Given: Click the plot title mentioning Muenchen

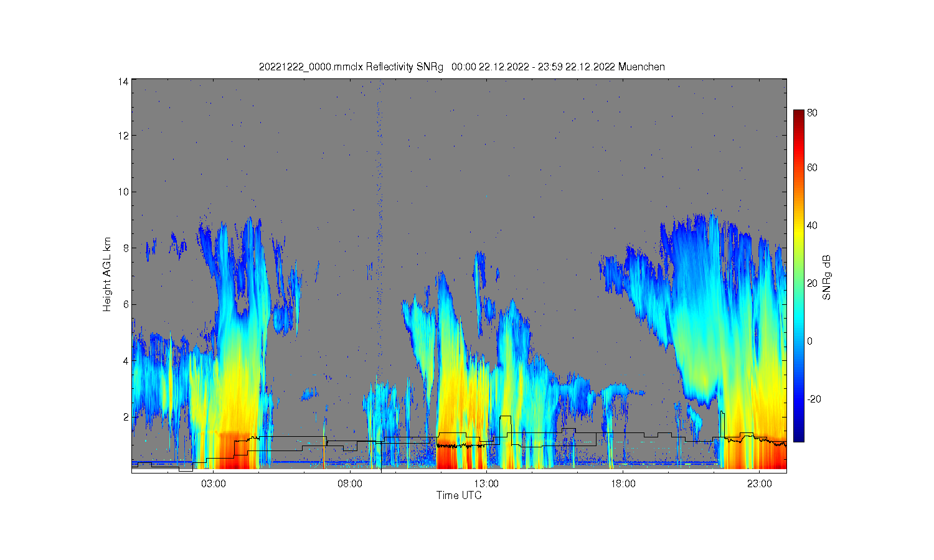Looking at the screenshot, I should pos(461,67).
